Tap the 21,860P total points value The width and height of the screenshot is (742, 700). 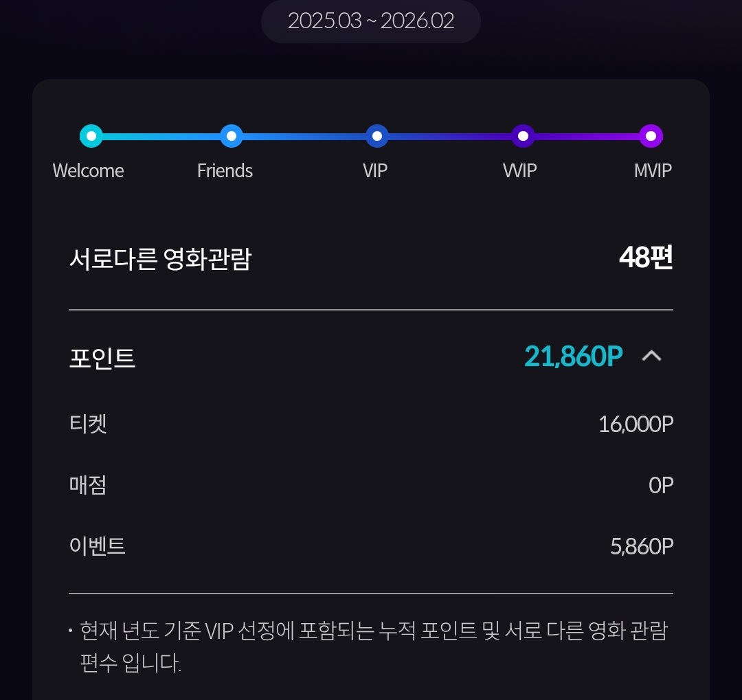point(574,356)
